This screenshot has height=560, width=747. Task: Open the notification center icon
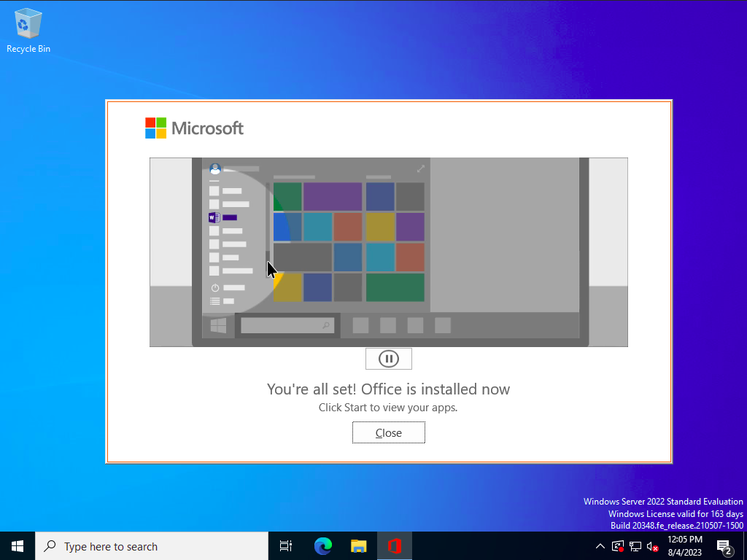coord(724,547)
